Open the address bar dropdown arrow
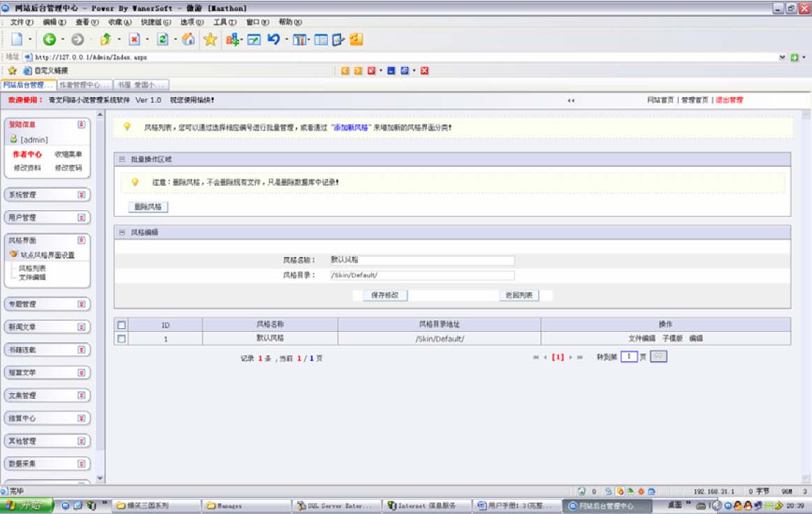Viewport: 812px width, 514px height. (782, 57)
